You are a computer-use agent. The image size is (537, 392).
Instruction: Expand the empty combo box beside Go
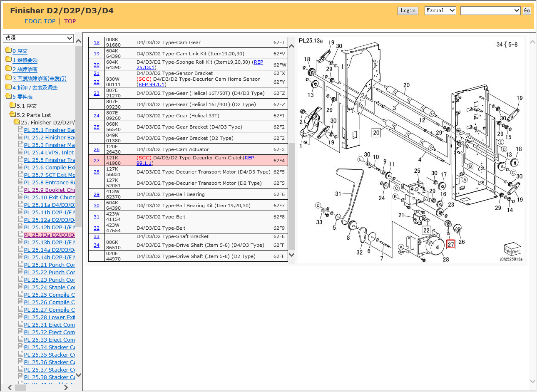pos(490,10)
